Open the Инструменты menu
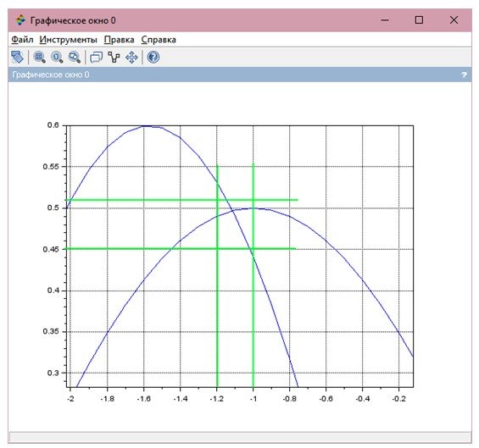The width and height of the screenshot is (479, 448). 68,40
